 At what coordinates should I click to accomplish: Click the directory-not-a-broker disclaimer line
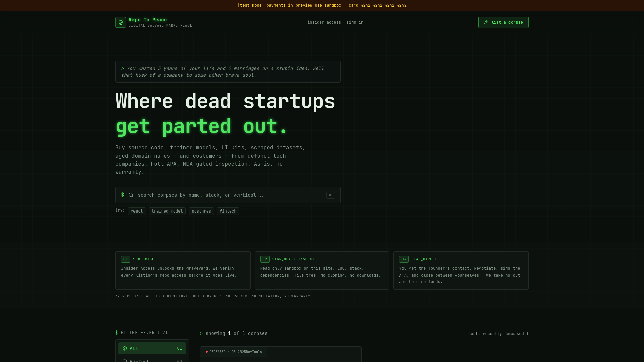tap(214, 296)
